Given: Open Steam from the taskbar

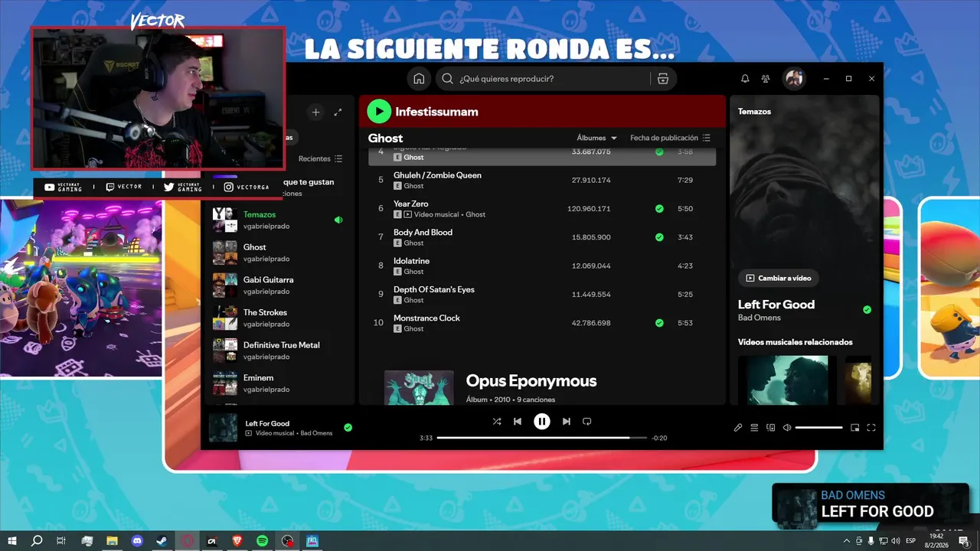Looking at the screenshot, I should point(162,541).
